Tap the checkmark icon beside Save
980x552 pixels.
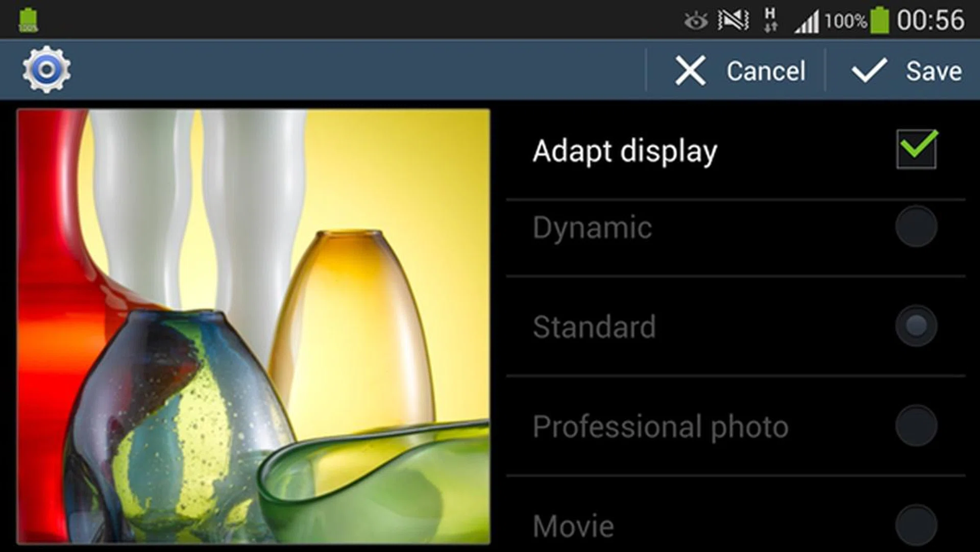click(x=869, y=70)
